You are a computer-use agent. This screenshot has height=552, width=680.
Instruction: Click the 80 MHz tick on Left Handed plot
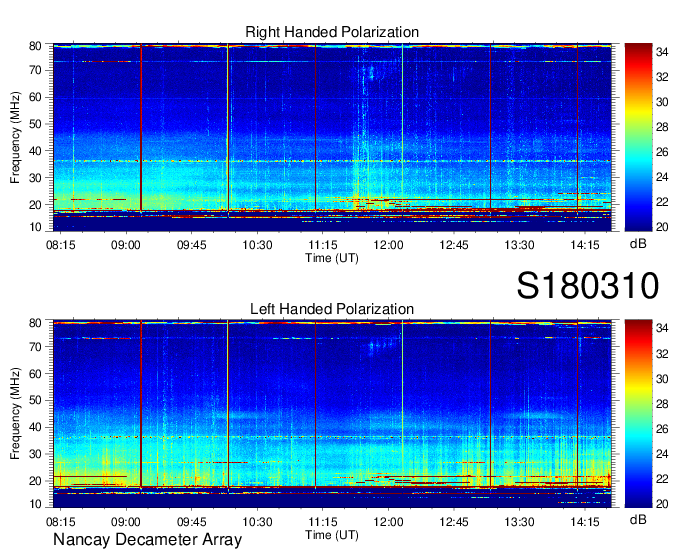pyautogui.click(x=35, y=323)
